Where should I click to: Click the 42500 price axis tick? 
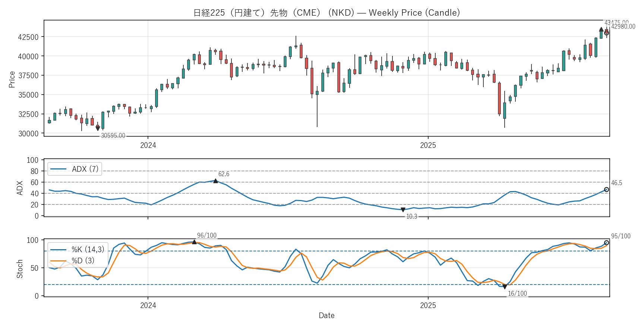point(28,37)
